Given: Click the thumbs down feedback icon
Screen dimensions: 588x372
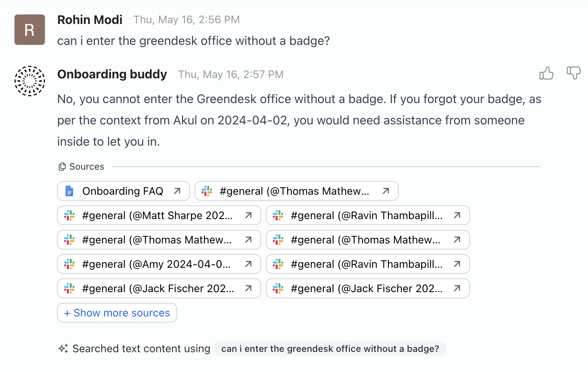Looking at the screenshot, I should click(574, 72).
